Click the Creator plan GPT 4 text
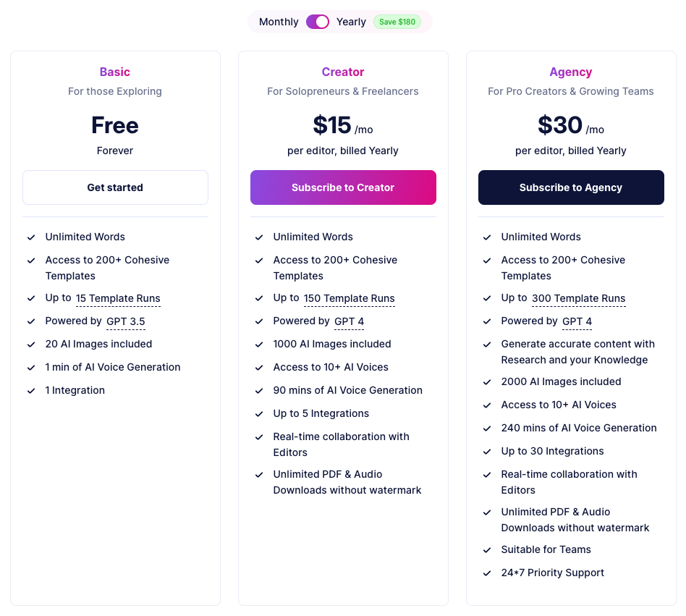This screenshot has height=616, width=686. pyautogui.click(x=349, y=321)
